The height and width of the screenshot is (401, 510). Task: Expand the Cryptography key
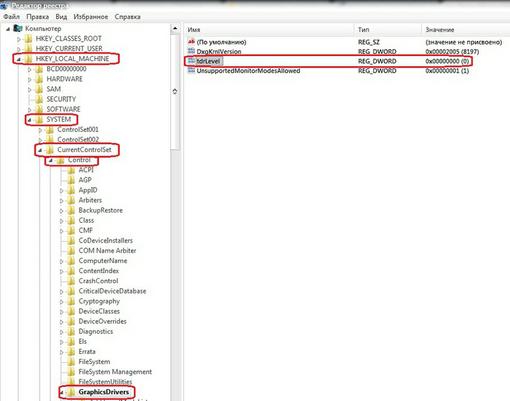pyautogui.click(x=62, y=302)
